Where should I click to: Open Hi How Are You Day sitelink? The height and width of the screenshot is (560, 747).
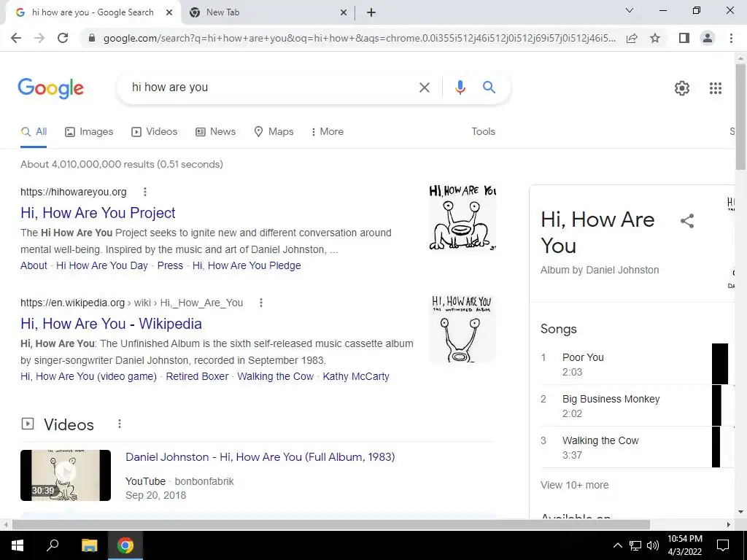click(102, 265)
